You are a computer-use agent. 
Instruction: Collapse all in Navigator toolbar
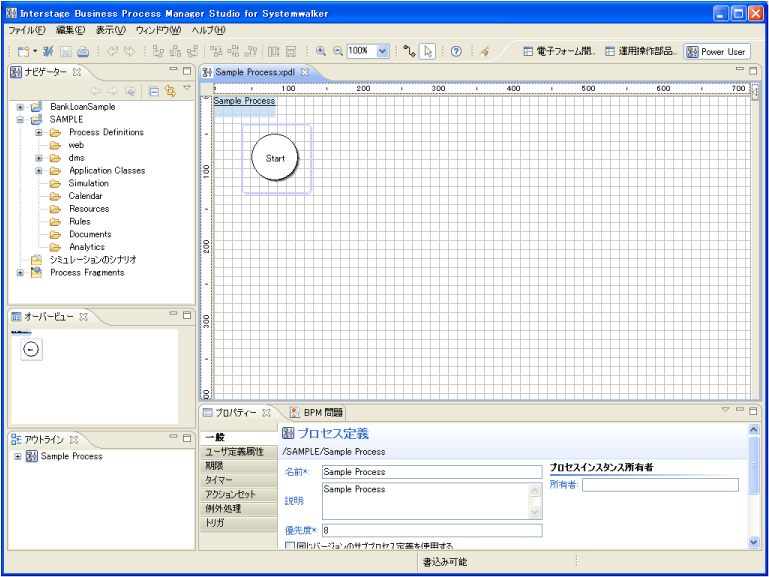click(x=154, y=91)
